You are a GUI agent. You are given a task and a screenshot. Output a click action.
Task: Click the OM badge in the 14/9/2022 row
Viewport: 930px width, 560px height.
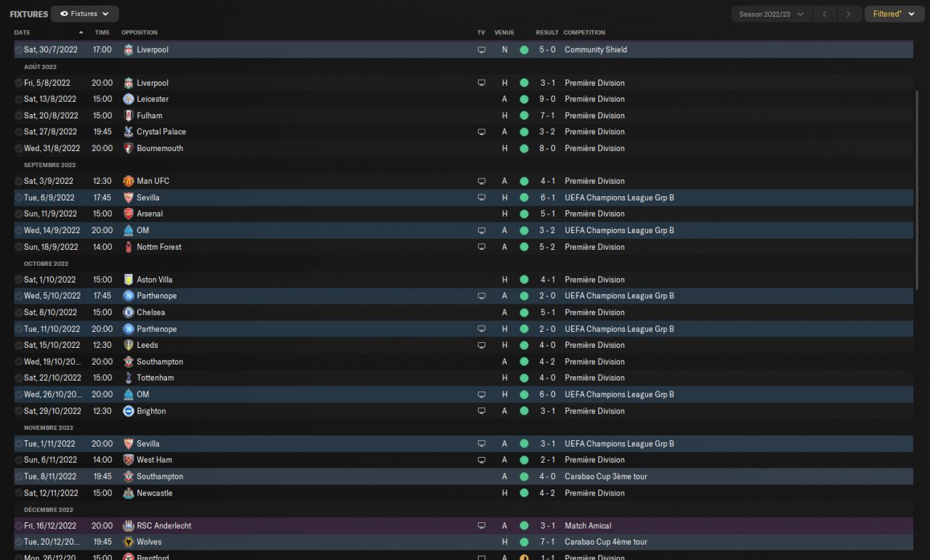(128, 230)
